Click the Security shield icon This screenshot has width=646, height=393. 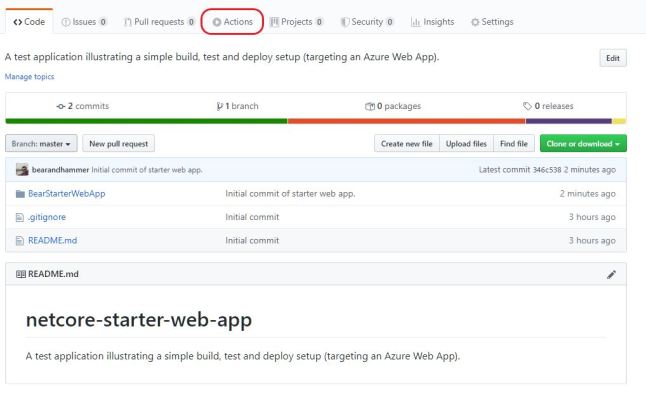point(345,22)
